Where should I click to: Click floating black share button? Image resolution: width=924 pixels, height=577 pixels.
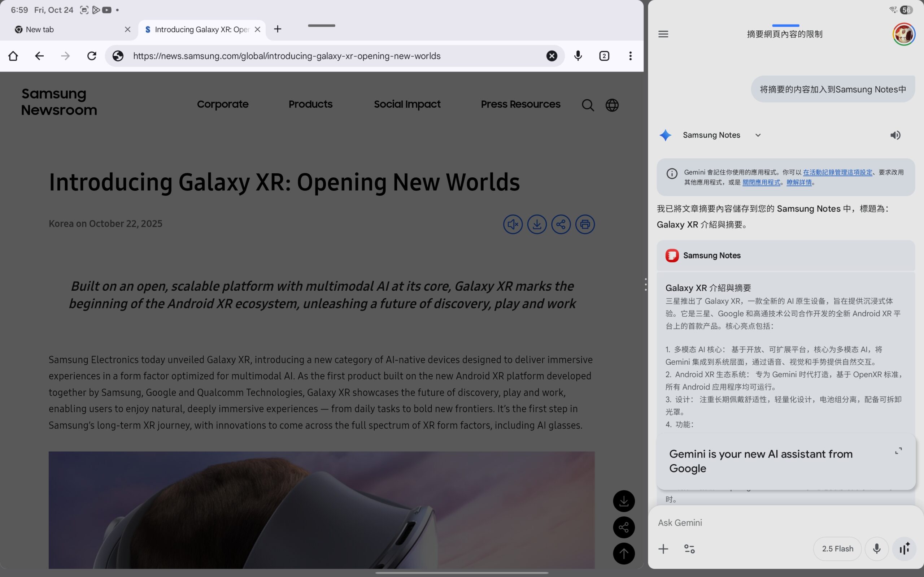click(x=624, y=528)
